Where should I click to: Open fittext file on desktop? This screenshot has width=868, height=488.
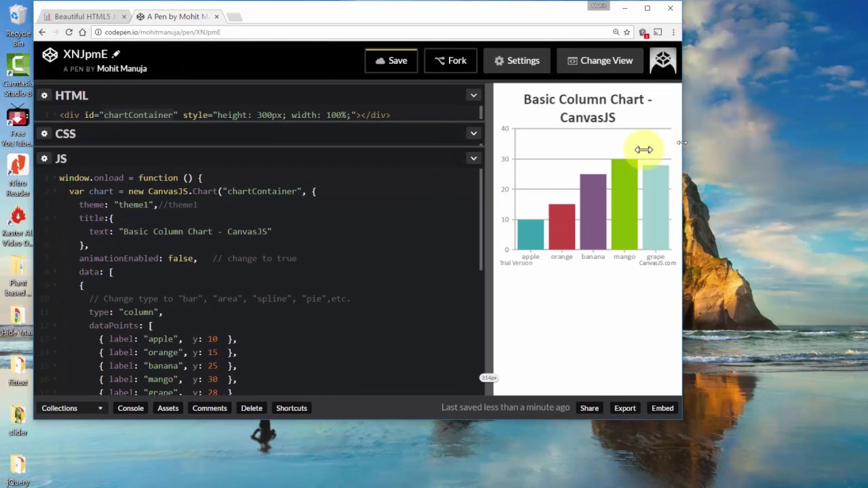click(18, 369)
